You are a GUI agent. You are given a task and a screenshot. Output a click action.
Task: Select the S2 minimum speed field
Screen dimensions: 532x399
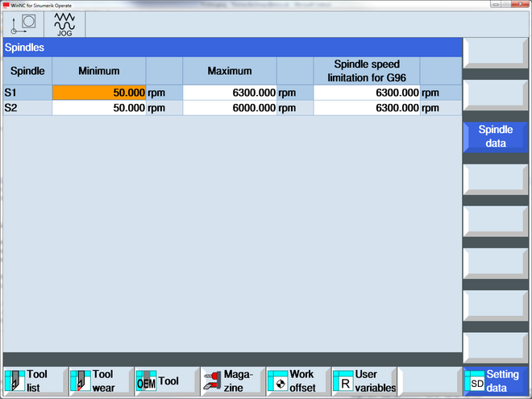[x=99, y=108]
